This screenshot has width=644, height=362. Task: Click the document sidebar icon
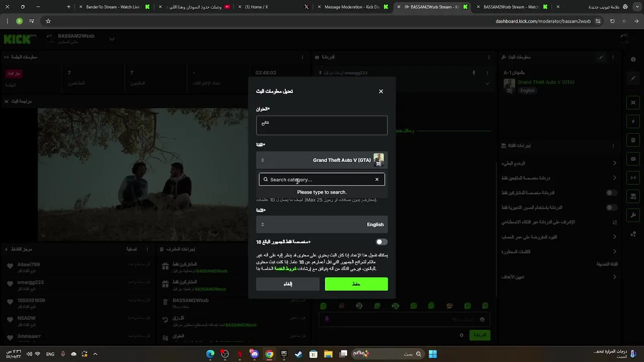[x=633, y=140]
